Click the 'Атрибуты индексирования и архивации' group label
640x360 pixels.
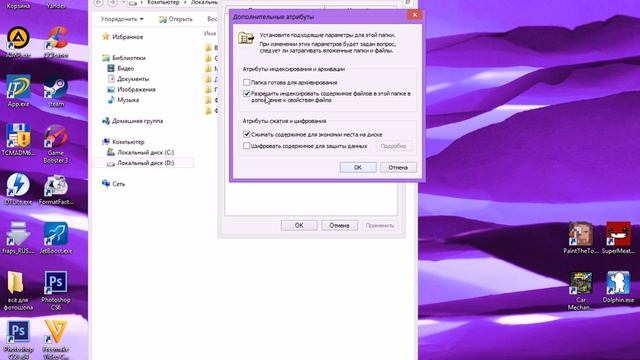(294, 69)
